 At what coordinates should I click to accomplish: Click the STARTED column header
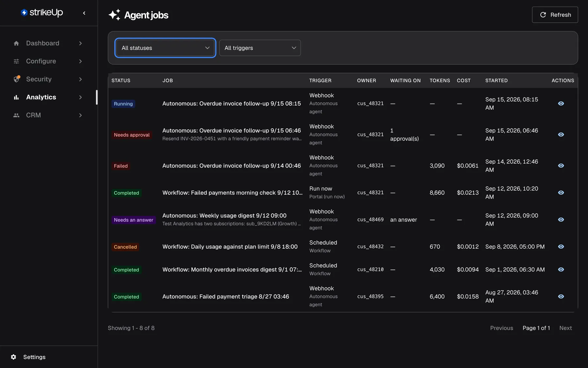click(496, 80)
